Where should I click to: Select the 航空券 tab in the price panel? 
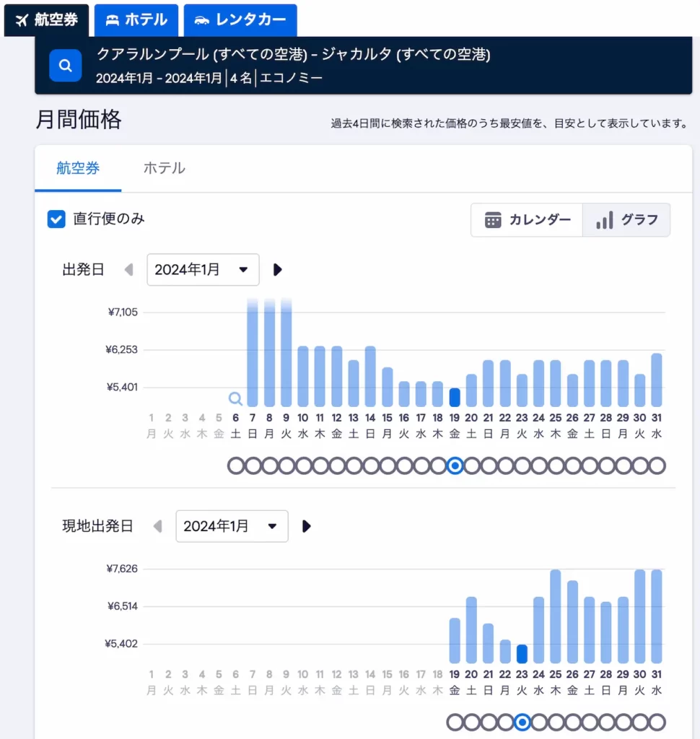point(77,167)
